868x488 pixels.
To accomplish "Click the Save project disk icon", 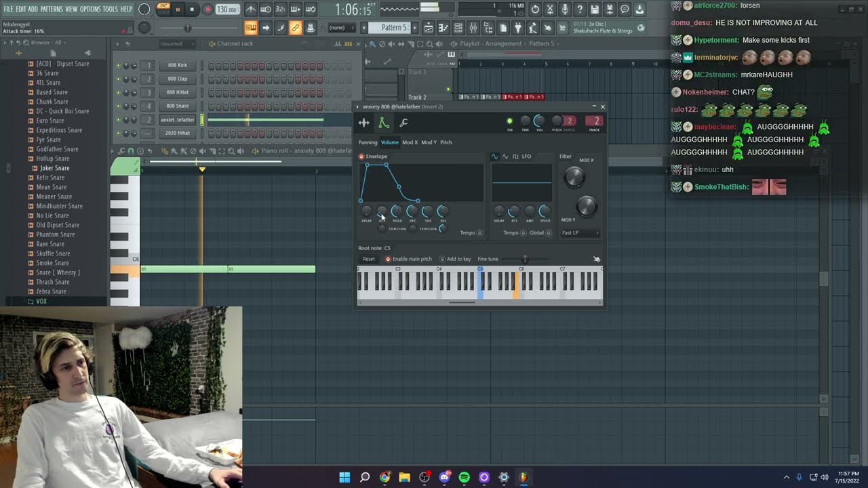I will [x=595, y=9].
